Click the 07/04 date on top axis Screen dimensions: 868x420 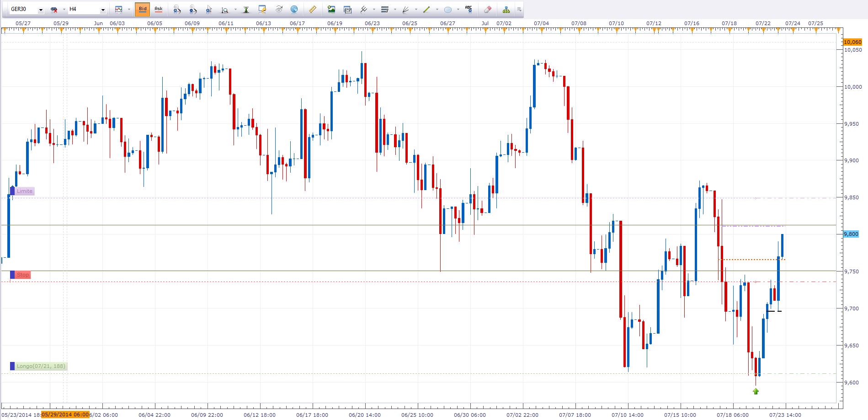click(541, 23)
